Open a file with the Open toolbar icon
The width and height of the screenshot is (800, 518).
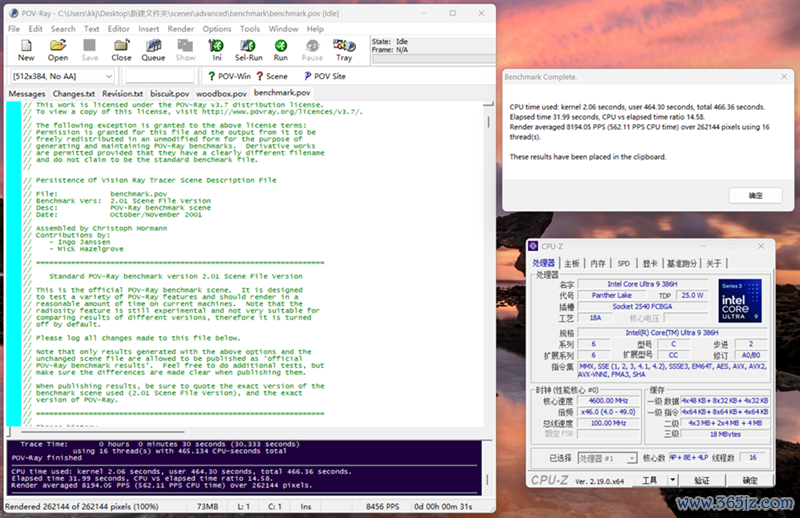pyautogui.click(x=58, y=50)
